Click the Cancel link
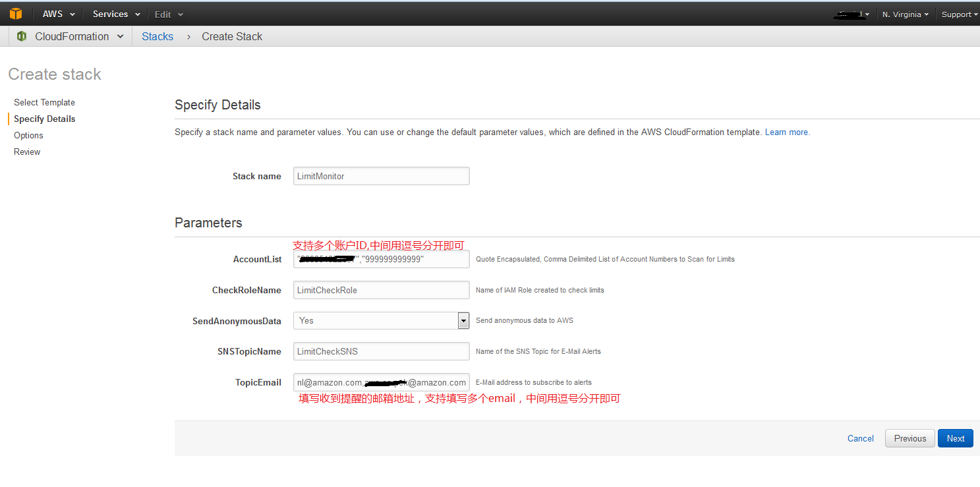 [860, 438]
